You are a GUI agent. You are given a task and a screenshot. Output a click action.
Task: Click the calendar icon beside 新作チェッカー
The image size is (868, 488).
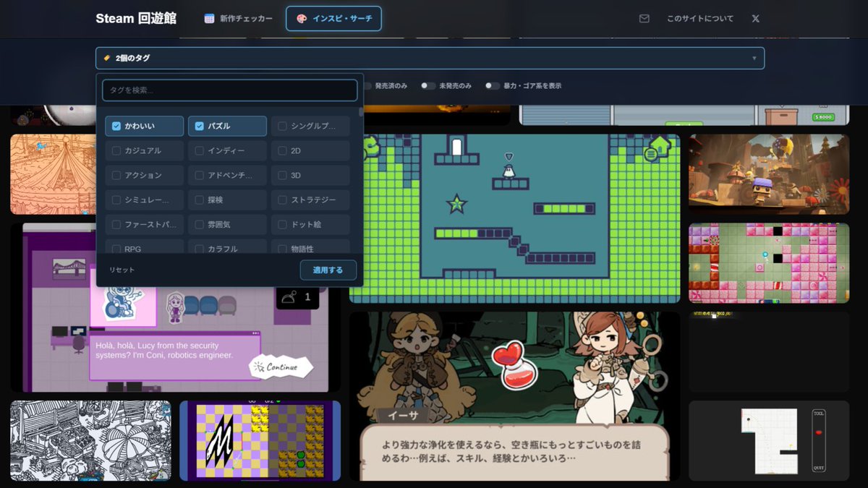click(209, 19)
